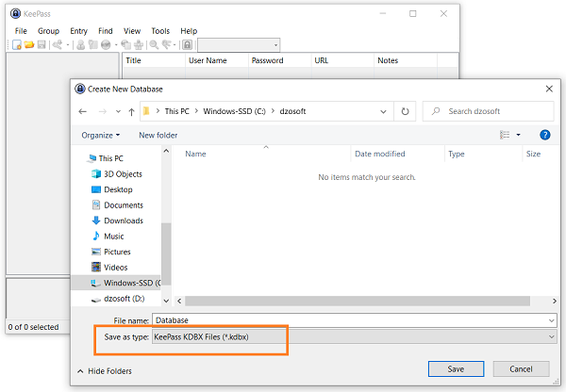The image size is (566, 392).
Task: Open the view options dropdown arrow
Action: point(518,135)
